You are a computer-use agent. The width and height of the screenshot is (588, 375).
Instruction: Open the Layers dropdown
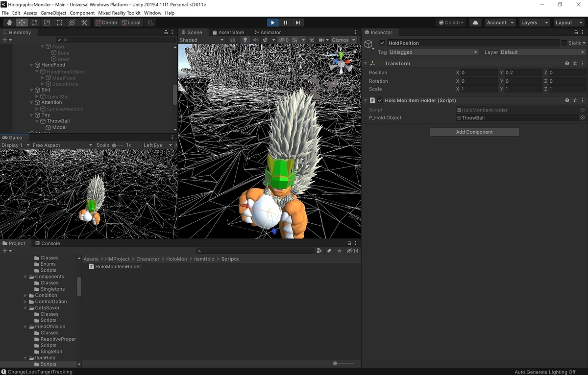click(534, 23)
